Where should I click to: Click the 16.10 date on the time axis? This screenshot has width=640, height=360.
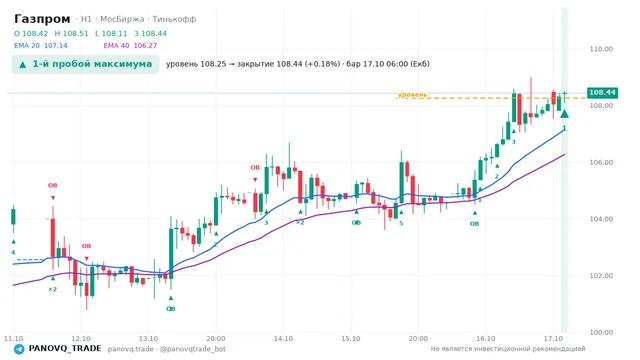486,339
